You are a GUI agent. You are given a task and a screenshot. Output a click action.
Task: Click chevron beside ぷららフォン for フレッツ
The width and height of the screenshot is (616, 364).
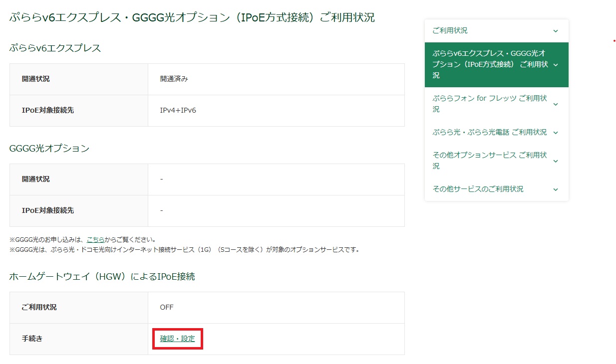pyautogui.click(x=556, y=104)
